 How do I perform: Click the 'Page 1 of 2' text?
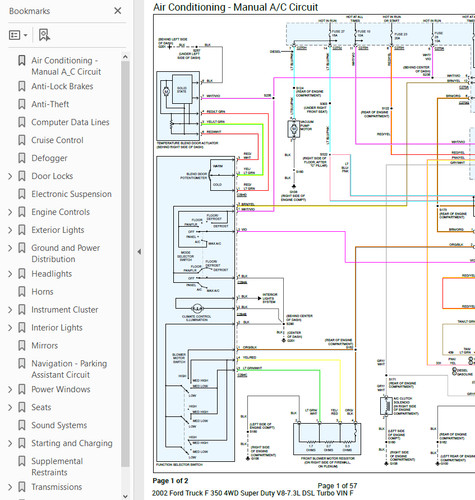[x=170, y=481]
